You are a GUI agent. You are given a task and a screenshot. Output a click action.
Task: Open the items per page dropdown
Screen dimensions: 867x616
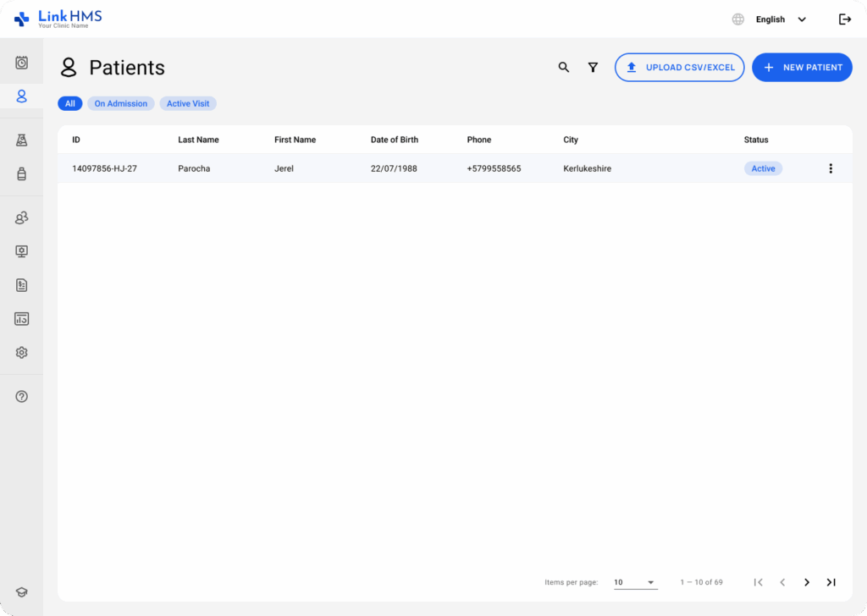[635, 582]
